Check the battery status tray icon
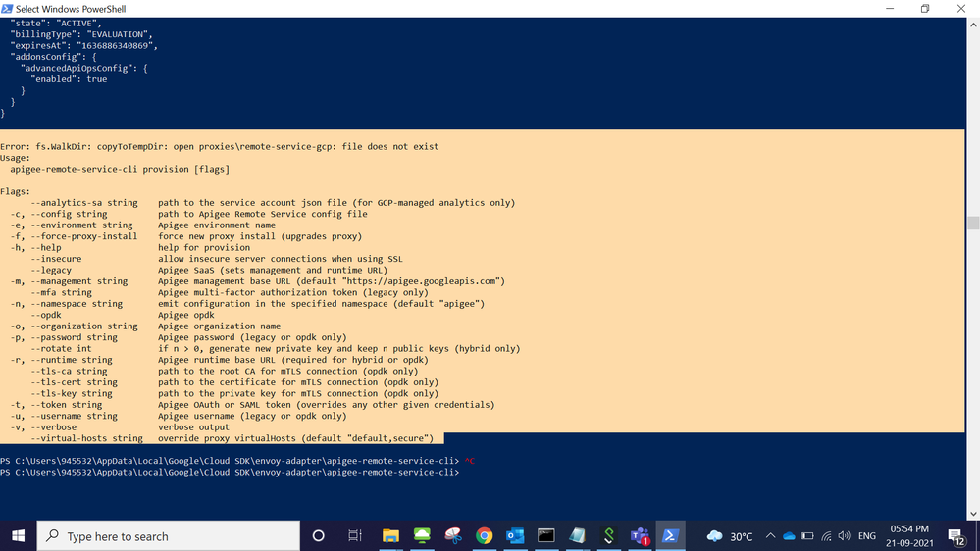This screenshot has width=980, height=551. (807, 536)
